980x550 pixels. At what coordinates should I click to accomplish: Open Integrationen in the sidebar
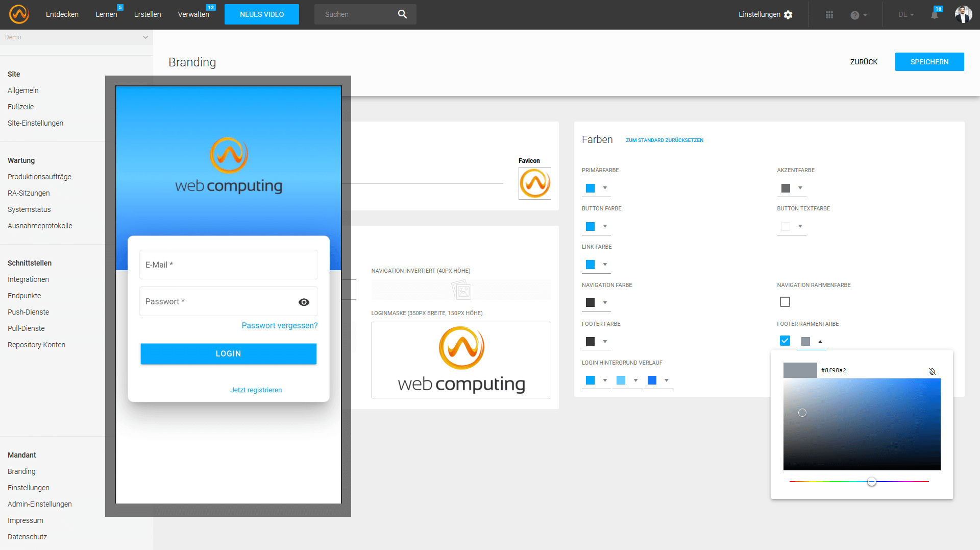pyautogui.click(x=28, y=279)
